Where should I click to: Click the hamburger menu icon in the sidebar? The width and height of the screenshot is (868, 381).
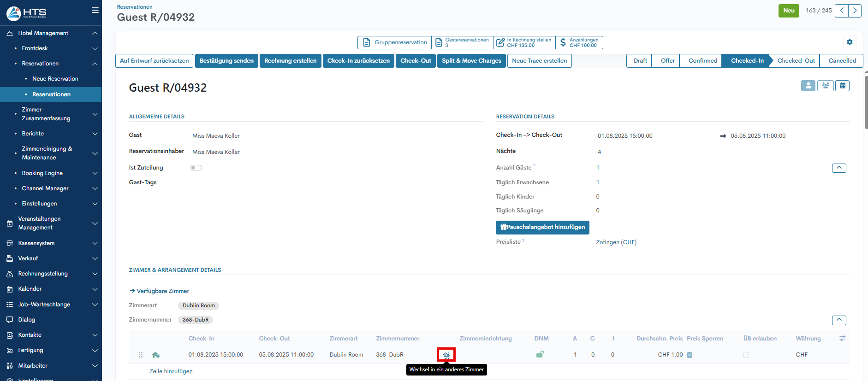click(95, 10)
